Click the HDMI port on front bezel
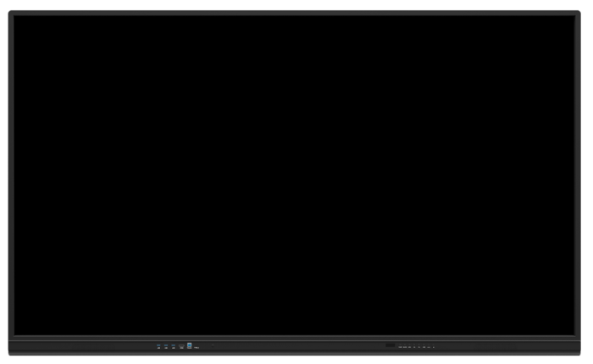The height and width of the screenshot is (364, 593). [181, 346]
